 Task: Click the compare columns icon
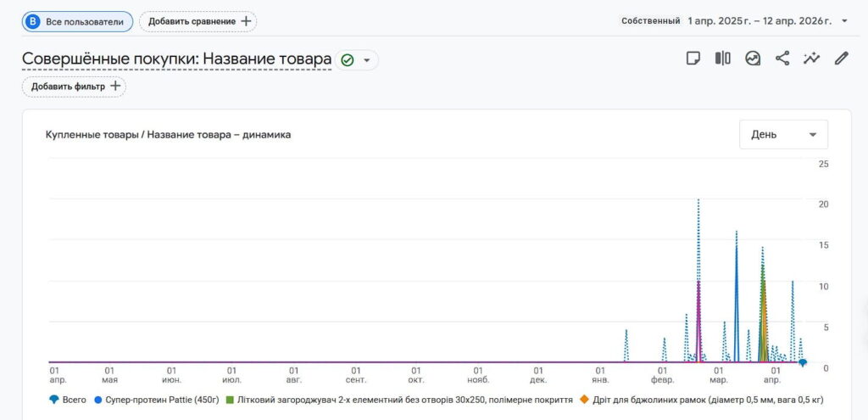722,59
